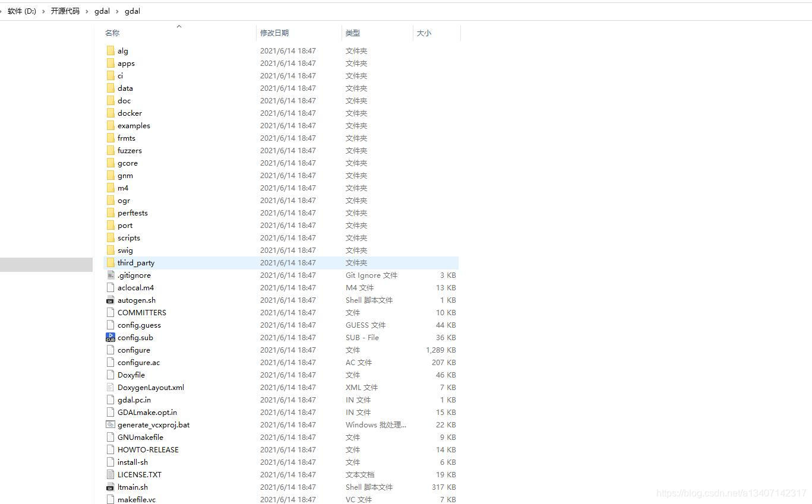Click the 207 KB size of configure.ac

click(444, 363)
